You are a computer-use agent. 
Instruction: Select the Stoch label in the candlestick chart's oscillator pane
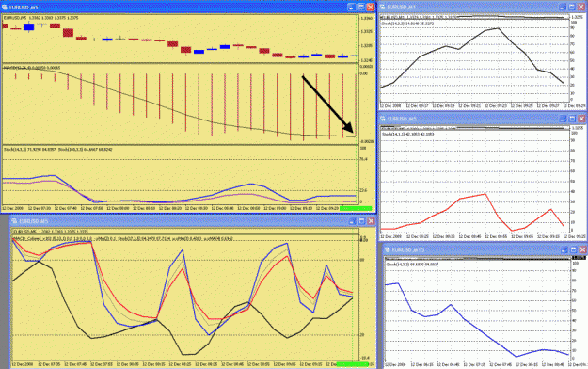point(57,150)
